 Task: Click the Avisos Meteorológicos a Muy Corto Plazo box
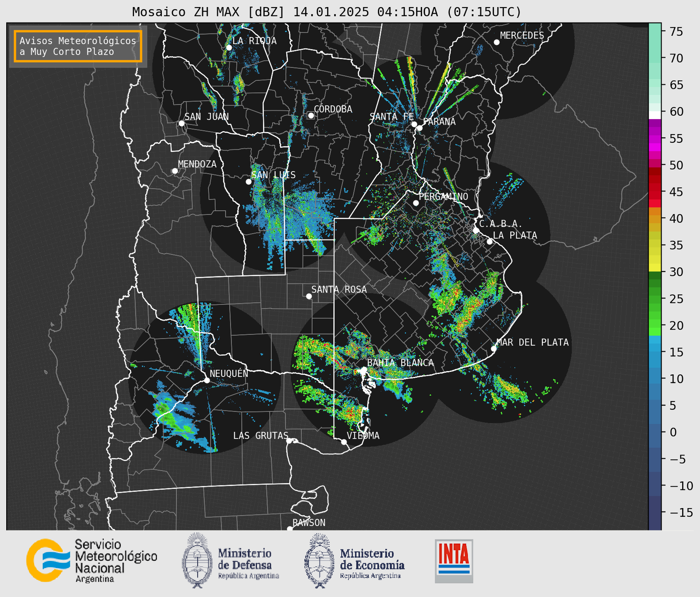(78, 46)
